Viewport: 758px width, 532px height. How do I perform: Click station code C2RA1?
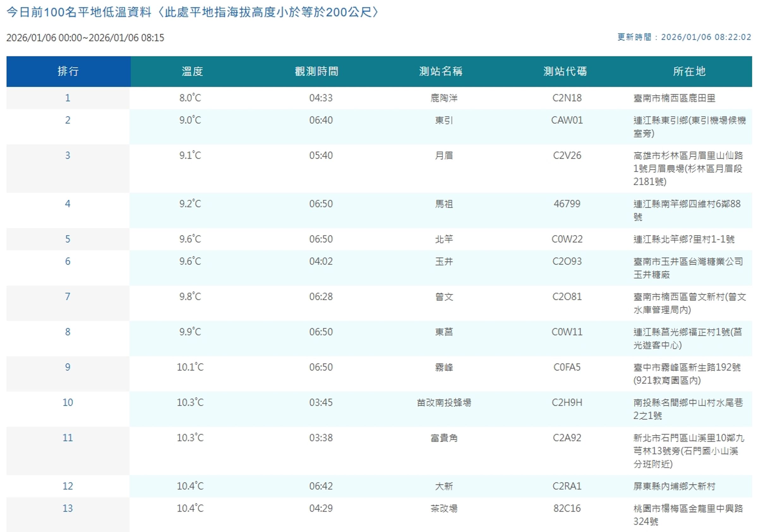tap(567, 486)
